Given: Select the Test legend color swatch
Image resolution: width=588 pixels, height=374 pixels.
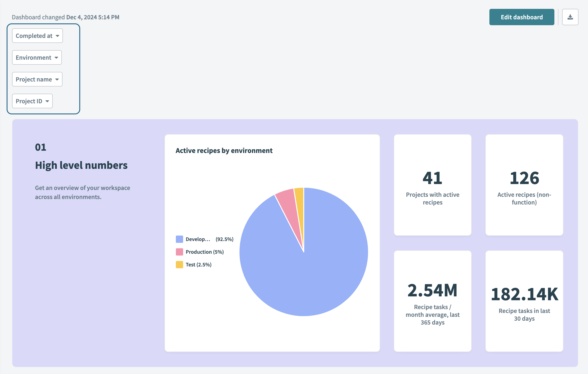Looking at the screenshot, I should 179,264.
